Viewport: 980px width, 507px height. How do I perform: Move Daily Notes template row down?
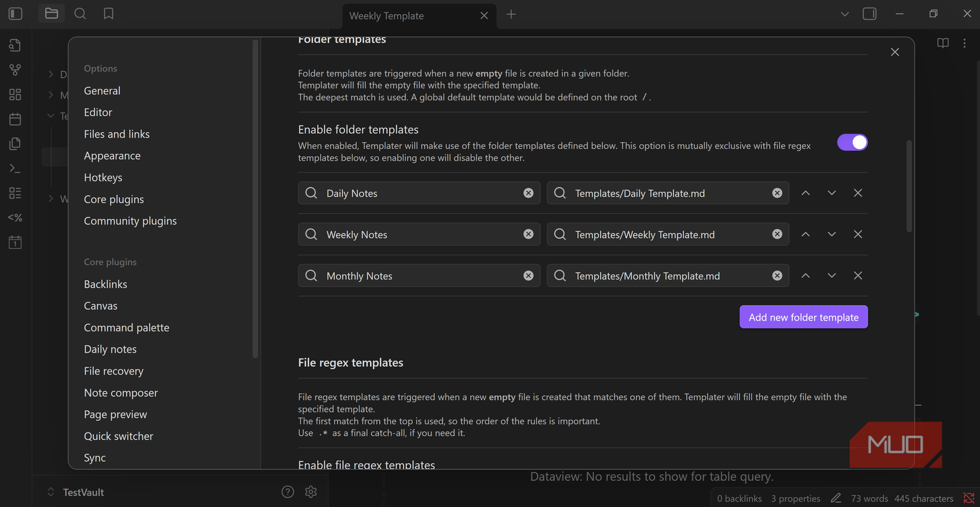pos(832,193)
